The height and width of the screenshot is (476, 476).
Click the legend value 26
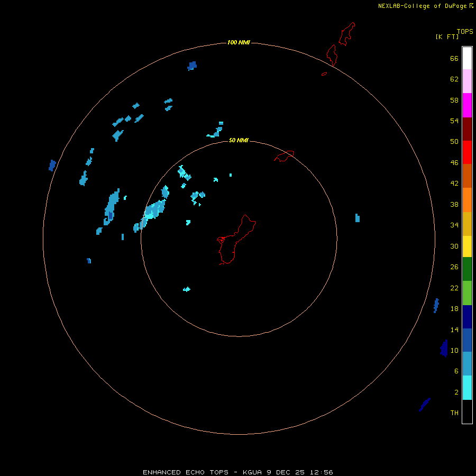(454, 267)
